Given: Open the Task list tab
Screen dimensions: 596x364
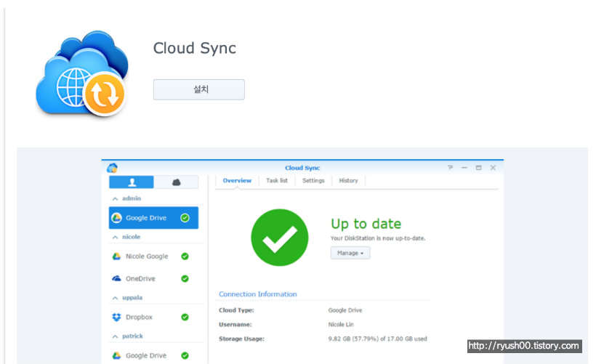Looking at the screenshot, I should [277, 180].
